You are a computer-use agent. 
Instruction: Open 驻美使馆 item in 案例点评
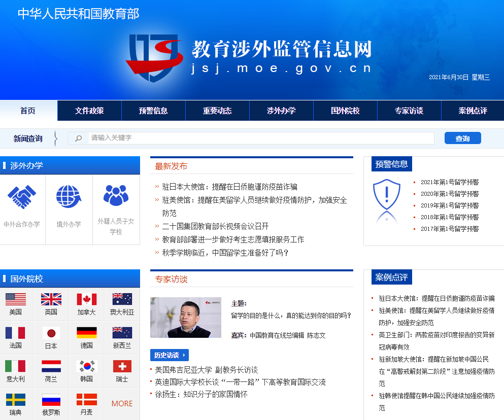(436, 317)
